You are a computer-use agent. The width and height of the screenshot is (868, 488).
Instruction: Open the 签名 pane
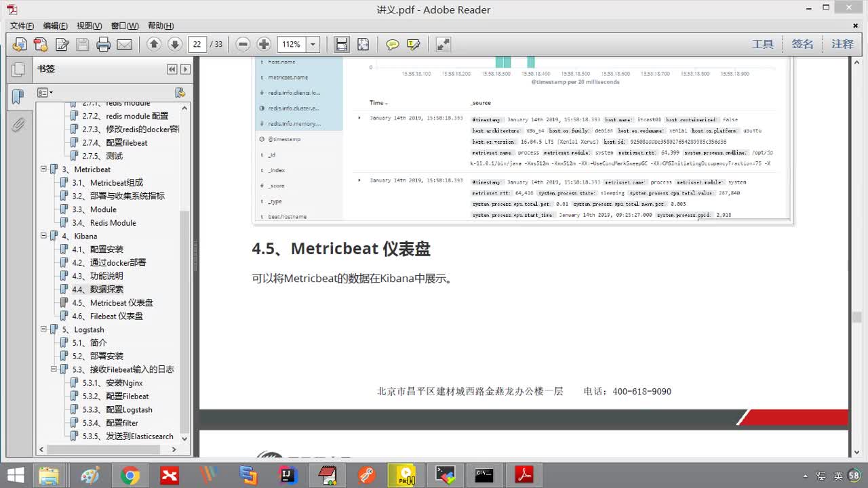click(x=802, y=44)
